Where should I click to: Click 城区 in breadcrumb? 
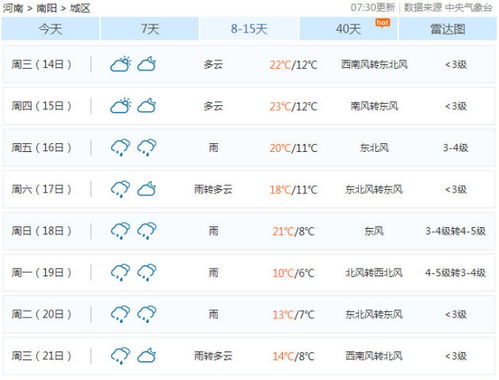coord(80,8)
